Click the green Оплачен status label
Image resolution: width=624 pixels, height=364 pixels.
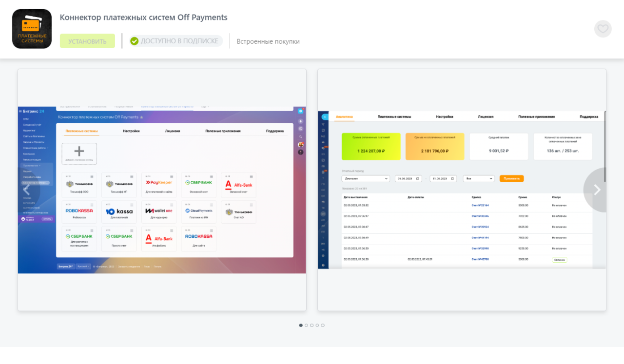tap(560, 260)
